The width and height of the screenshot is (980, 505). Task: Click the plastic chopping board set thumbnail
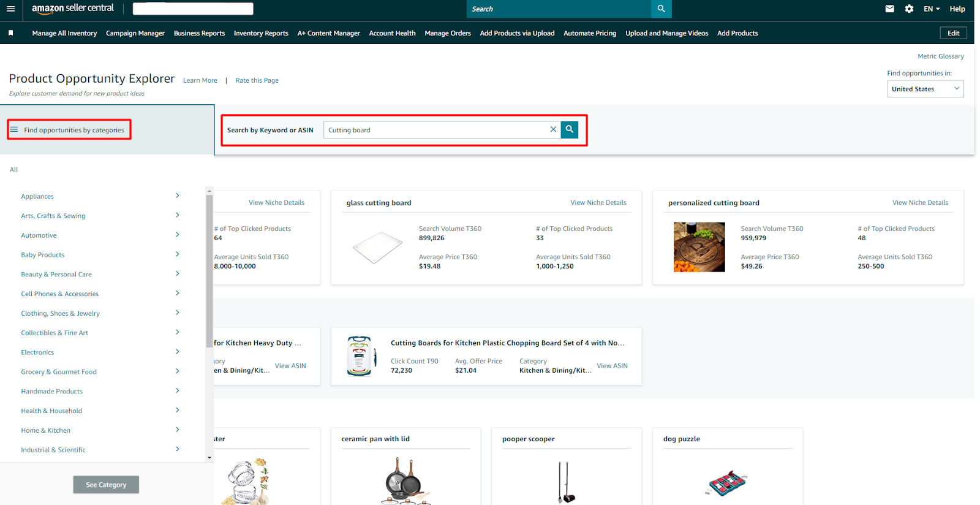pos(361,355)
